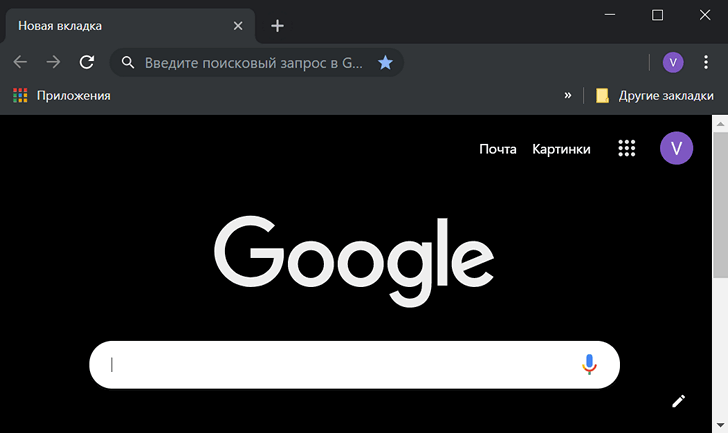The image size is (728, 433).
Task: Go forward with the right arrow
Action: [53, 62]
